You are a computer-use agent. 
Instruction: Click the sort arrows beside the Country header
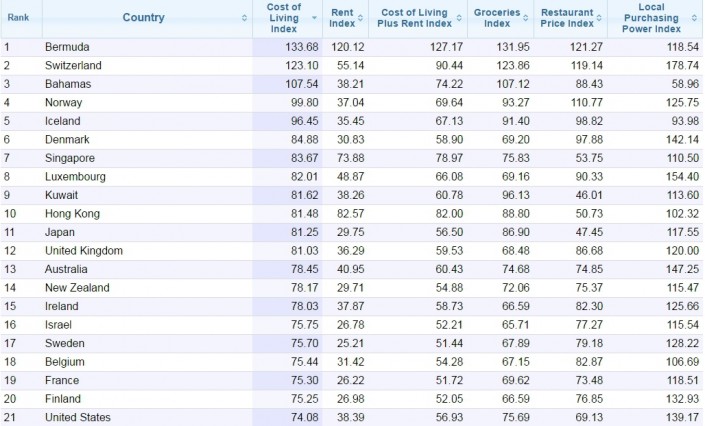[x=246, y=18]
